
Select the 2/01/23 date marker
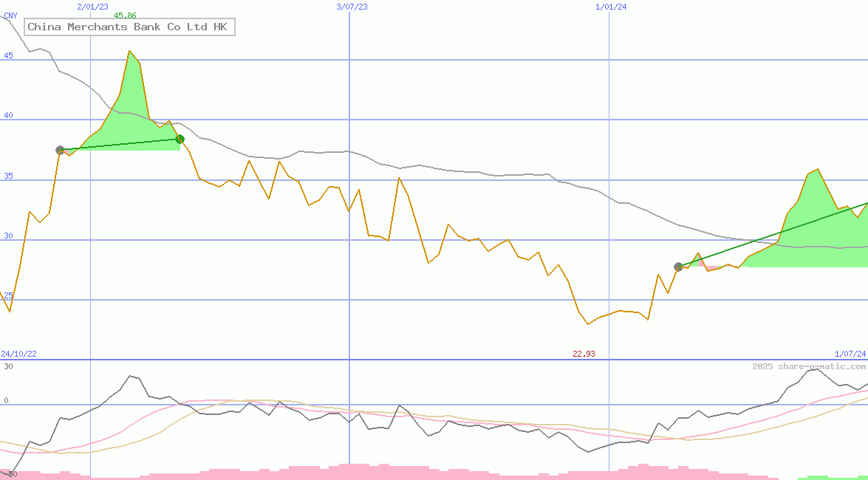pos(92,7)
